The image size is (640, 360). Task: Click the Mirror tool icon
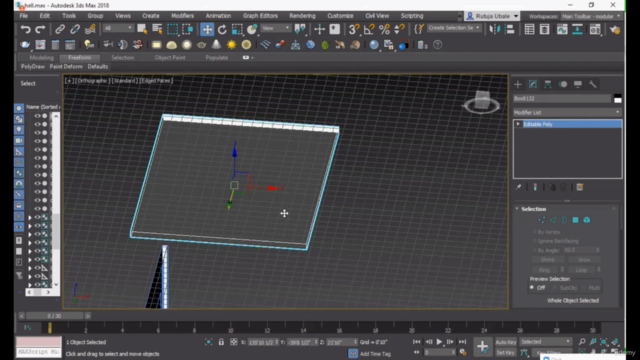tap(495, 29)
